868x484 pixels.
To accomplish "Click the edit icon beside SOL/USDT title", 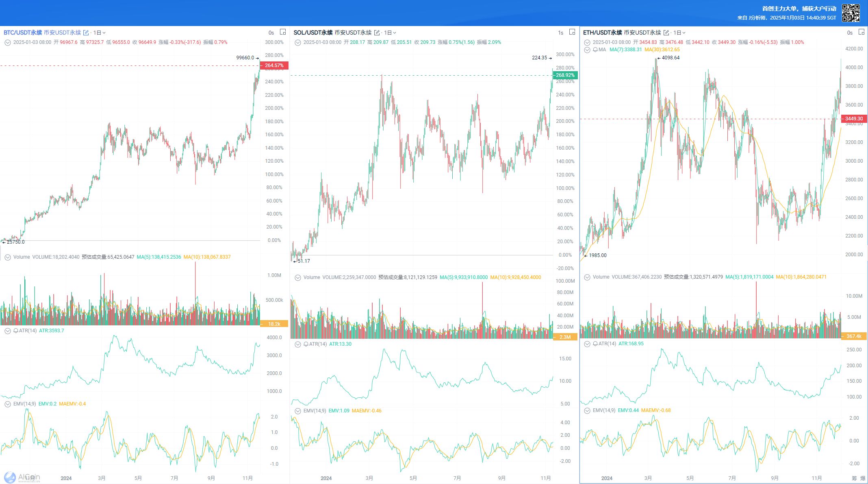I will click(377, 33).
